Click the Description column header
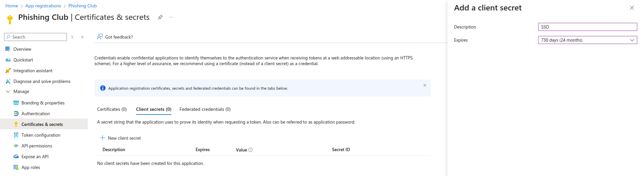Image resolution: width=644 pixels, height=176 pixels. click(114, 149)
